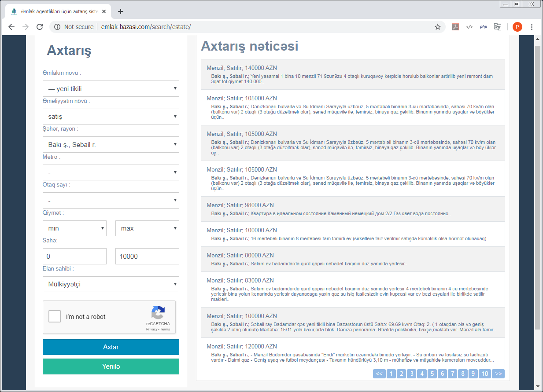Reload the page with refresh icon

[x=40, y=27]
